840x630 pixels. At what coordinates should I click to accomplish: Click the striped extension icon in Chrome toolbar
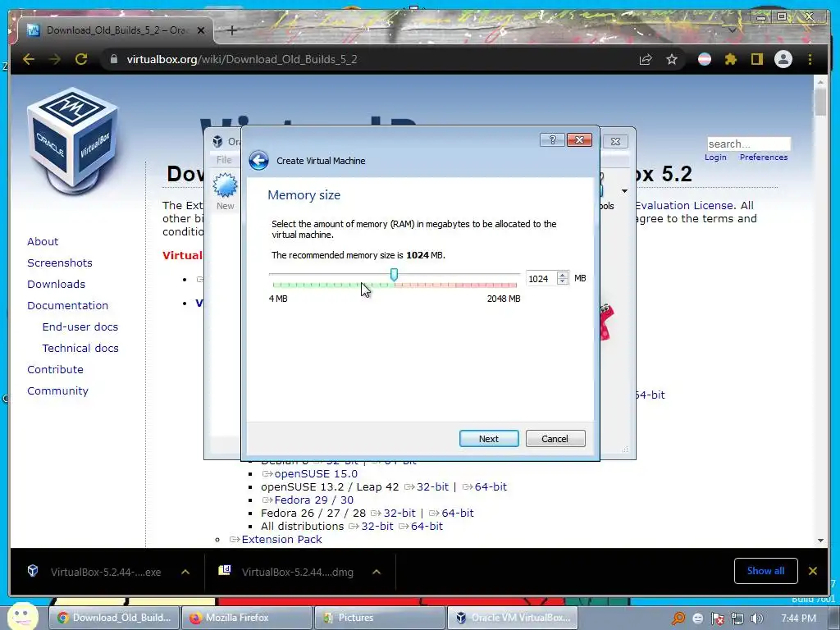[705, 59]
